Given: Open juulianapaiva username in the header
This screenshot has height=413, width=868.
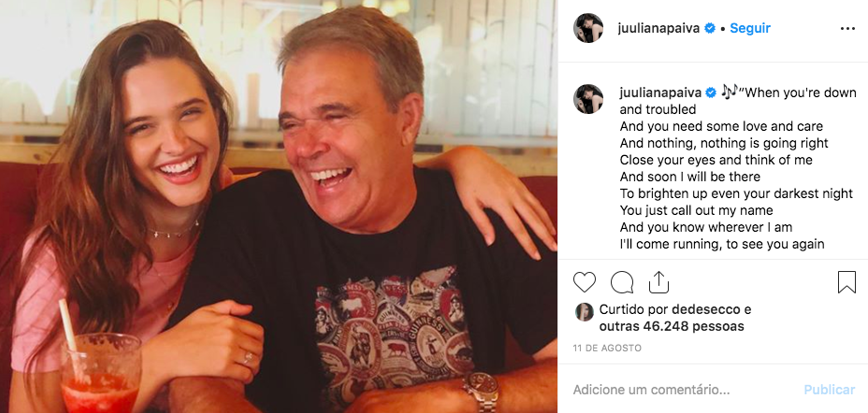Looking at the screenshot, I should click(659, 28).
